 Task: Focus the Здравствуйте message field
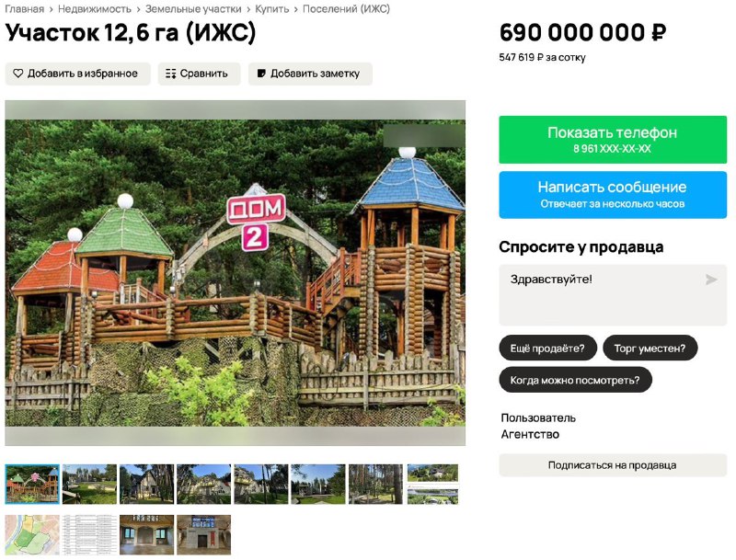click(613, 295)
